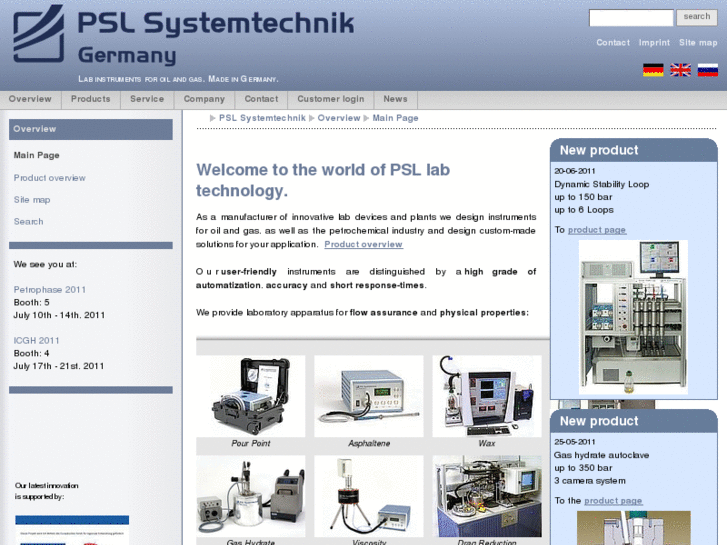Open the Overview menu in navigation bar
Image resolution: width=727 pixels, height=545 pixels.
click(30, 99)
